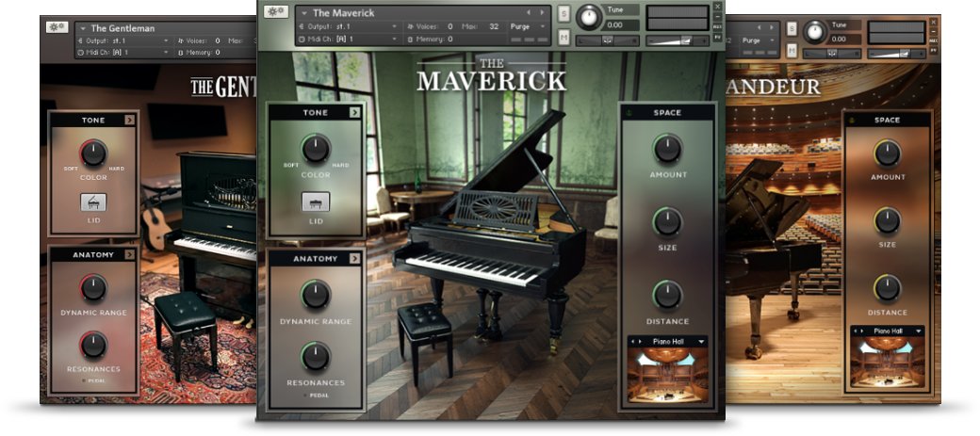Expand the Tone panel arrow in Maverick

[354, 112]
